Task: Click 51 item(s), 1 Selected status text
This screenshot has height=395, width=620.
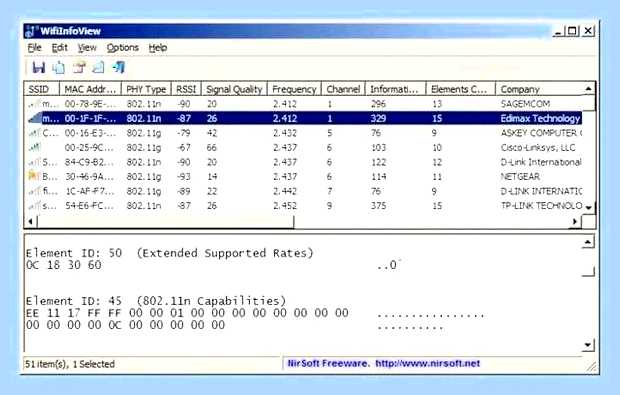Action: (70, 364)
